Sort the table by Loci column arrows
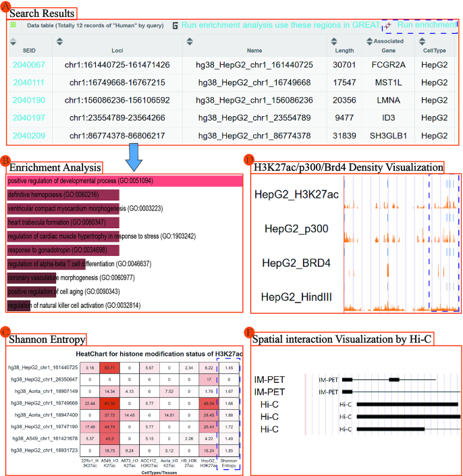Viewport: 463px width, 476px height. point(59,42)
